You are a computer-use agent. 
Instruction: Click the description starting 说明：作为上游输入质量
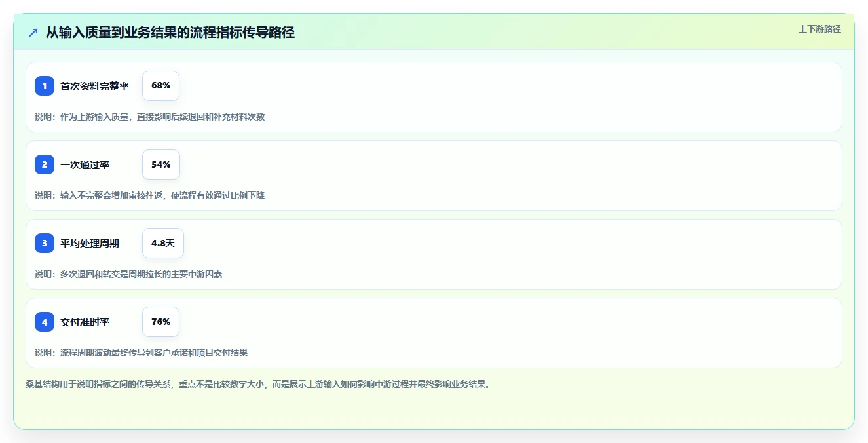click(x=149, y=117)
